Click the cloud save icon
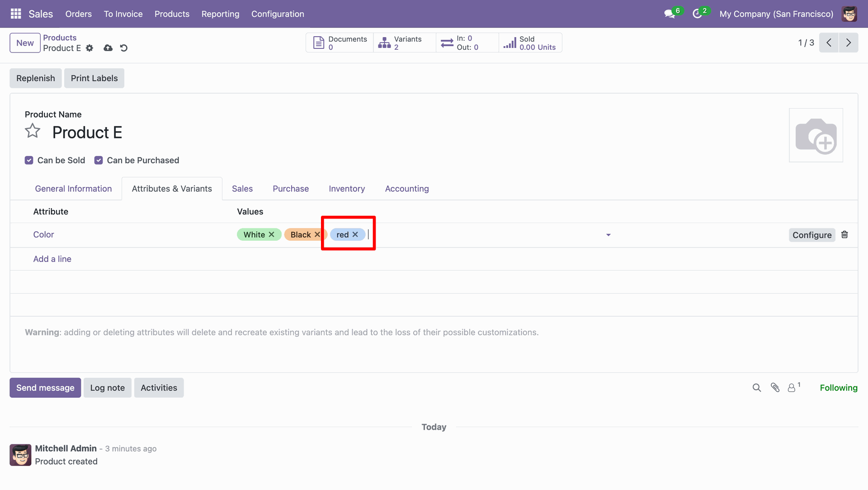The image size is (868, 490). point(108,48)
